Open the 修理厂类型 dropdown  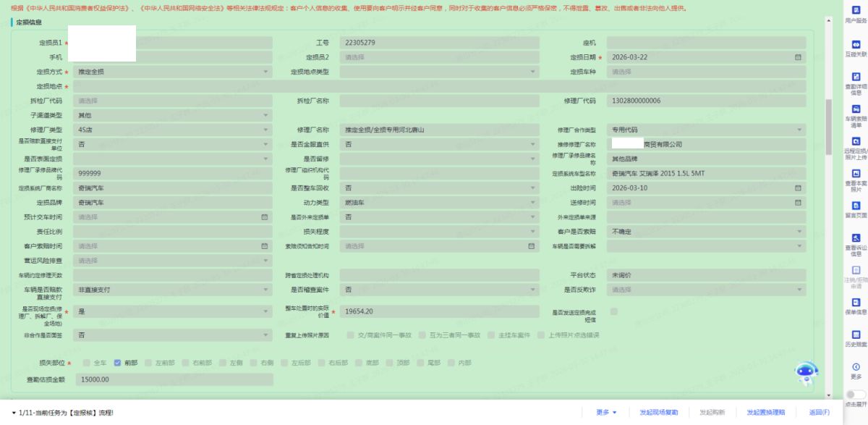[265, 130]
